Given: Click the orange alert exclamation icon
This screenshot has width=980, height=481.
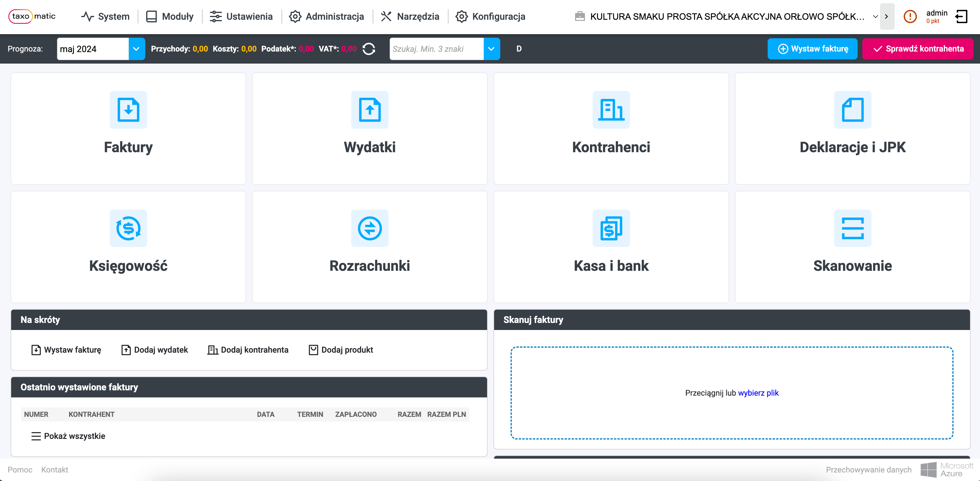Looking at the screenshot, I should pos(910,16).
